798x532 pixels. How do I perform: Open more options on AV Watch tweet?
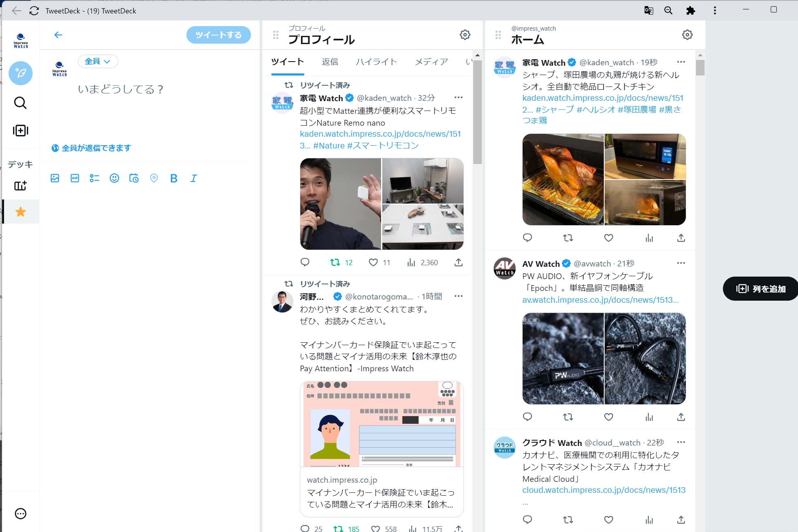click(681, 263)
